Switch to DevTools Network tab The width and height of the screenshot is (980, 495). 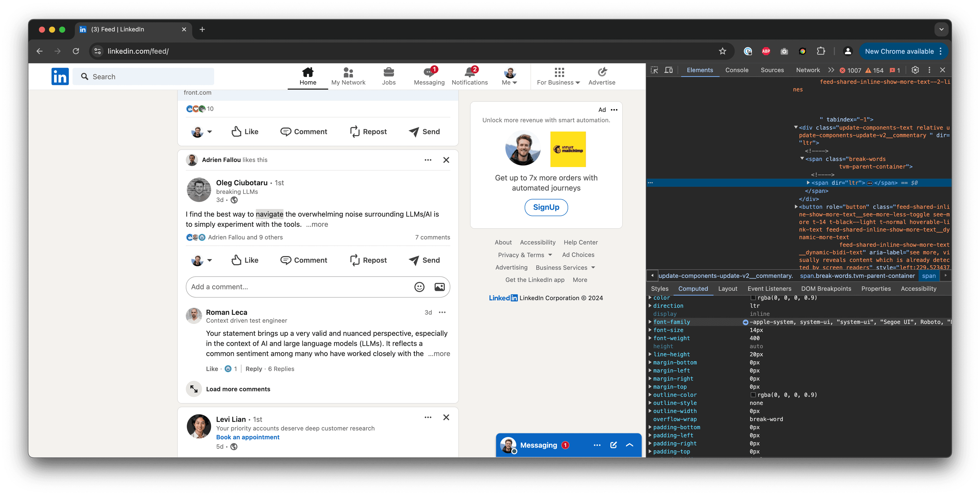[x=808, y=70]
